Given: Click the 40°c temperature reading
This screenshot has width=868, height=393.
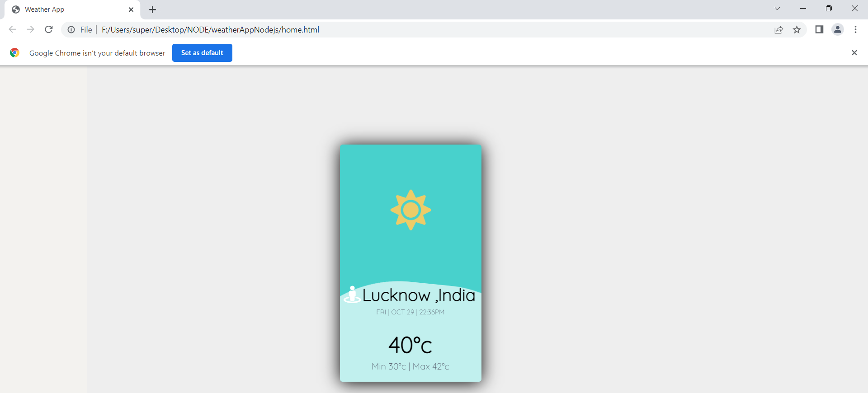Looking at the screenshot, I should [410, 346].
